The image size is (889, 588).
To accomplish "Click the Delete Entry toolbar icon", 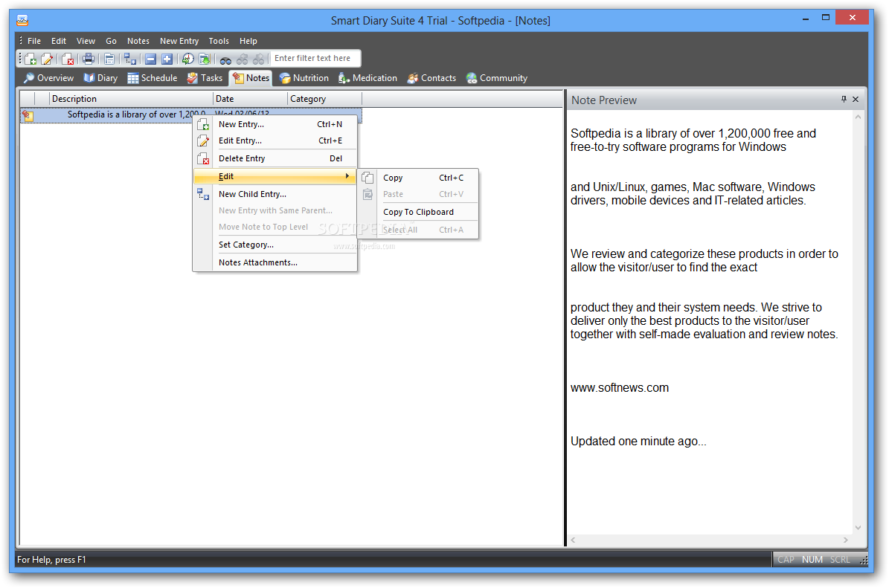I will 68,59.
